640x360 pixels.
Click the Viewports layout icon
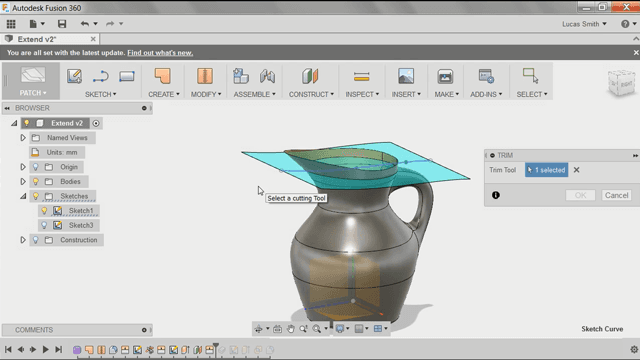pyautogui.click(x=378, y=329)
